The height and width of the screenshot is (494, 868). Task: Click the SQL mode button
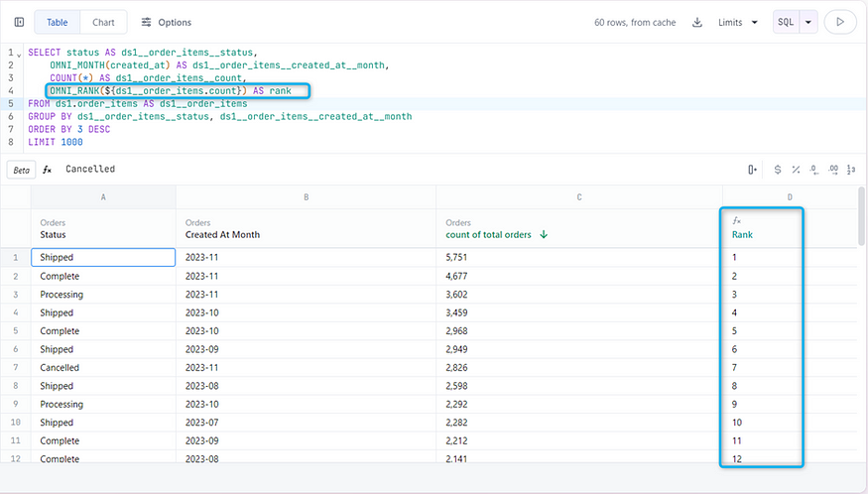(786, 22)
